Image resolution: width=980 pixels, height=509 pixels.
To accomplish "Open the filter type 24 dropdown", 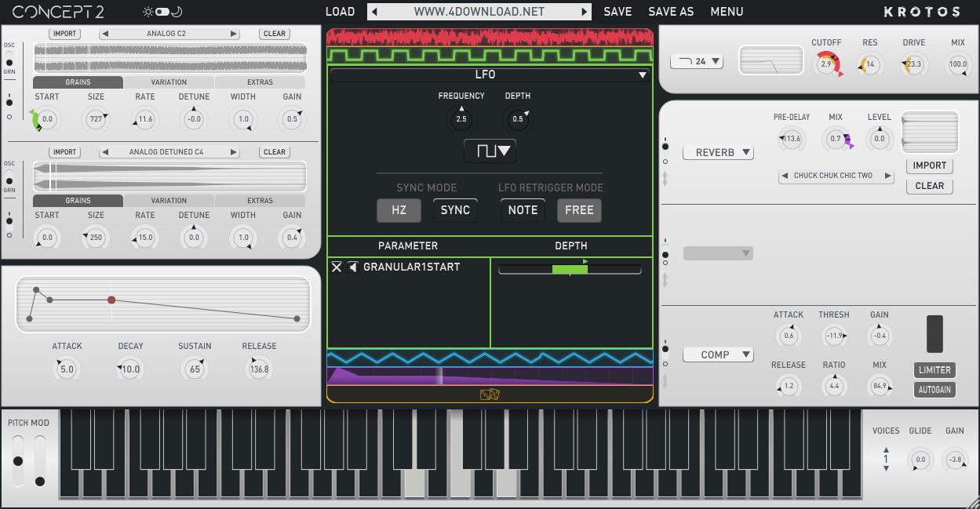I will [697, 61].
